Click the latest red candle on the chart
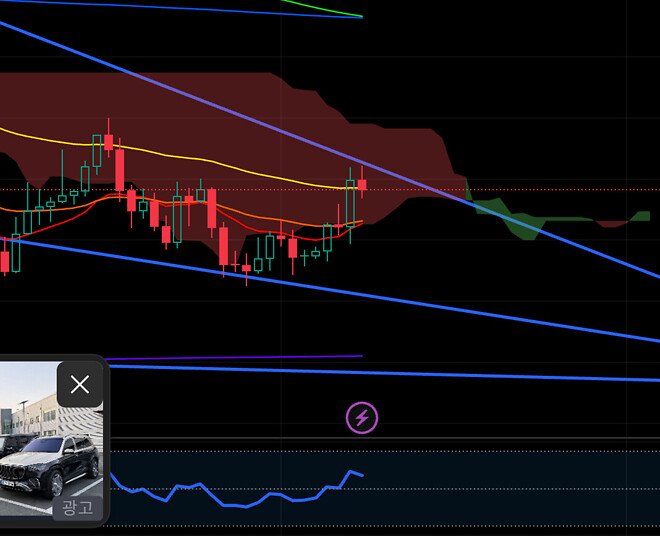Image resolution: width=660 pixels, height=536 pixels. coord(362,185)
